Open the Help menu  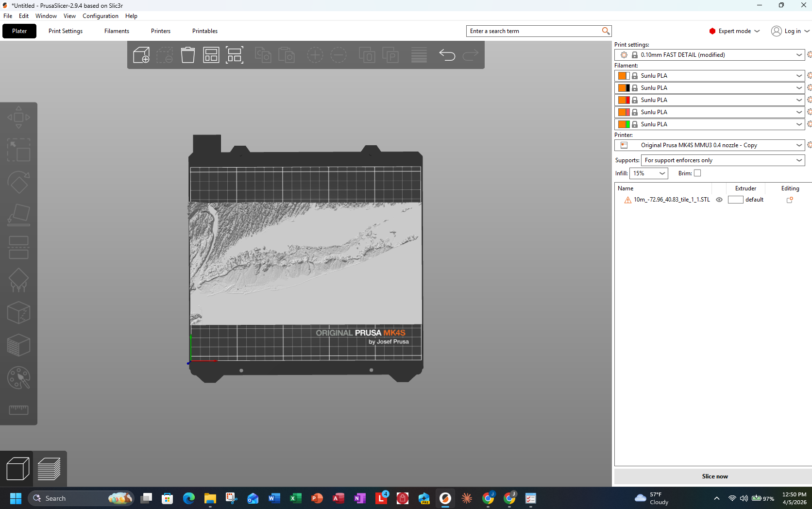(131, 16)
